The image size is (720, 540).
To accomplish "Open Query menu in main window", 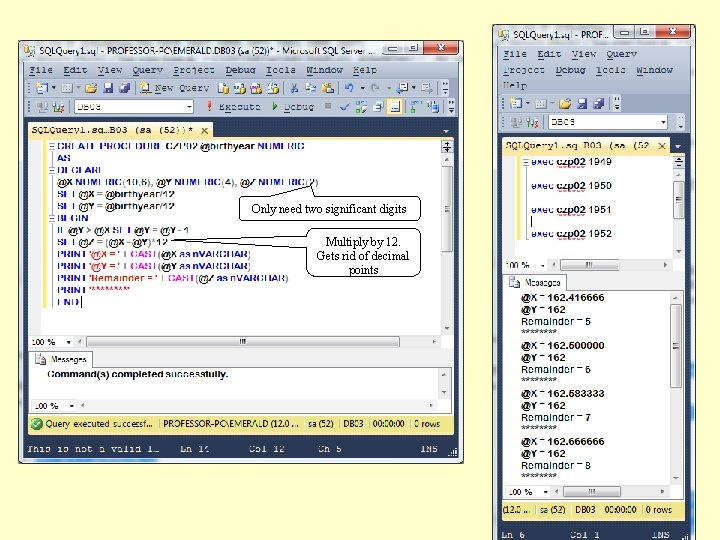I will click(147, 70).
